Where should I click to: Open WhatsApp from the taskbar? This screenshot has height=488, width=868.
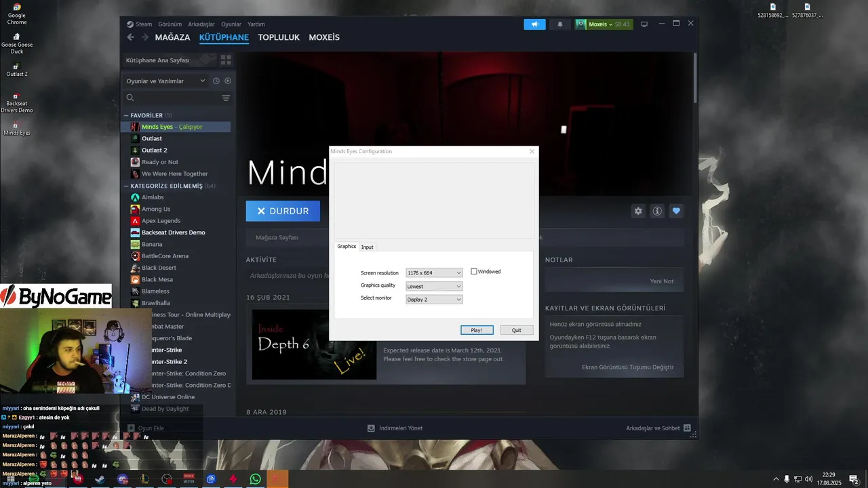pos(255,479)
